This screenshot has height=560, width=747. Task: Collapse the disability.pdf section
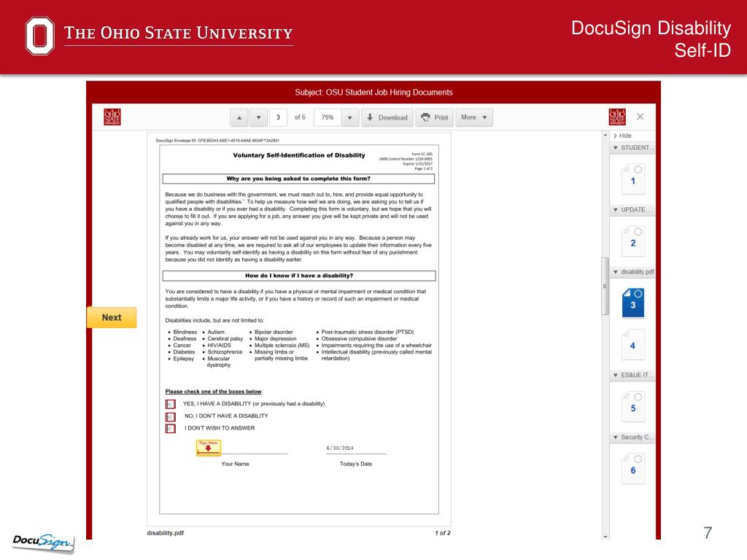pos(633,272)
